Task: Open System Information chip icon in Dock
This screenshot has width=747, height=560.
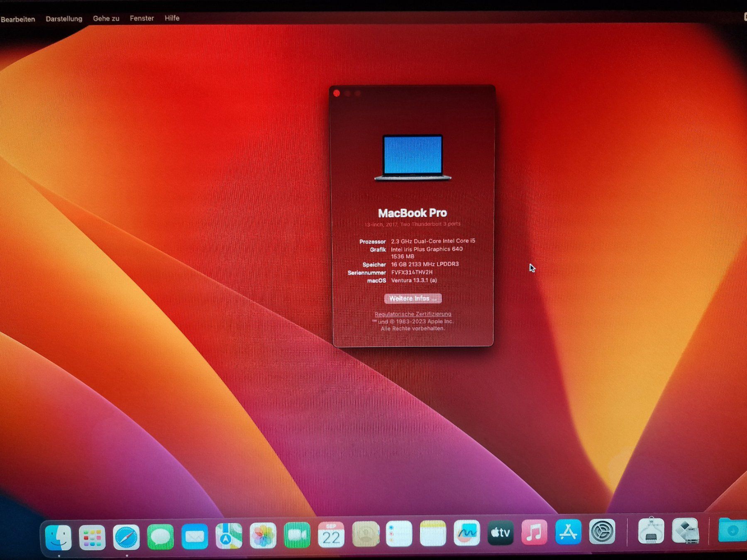Action: tap(651, 531)
